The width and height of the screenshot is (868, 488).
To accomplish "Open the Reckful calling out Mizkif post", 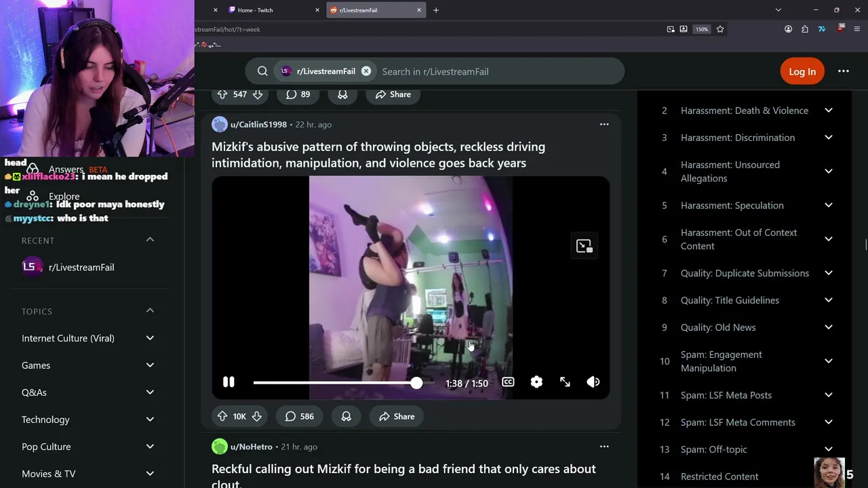I will point(403,476).
